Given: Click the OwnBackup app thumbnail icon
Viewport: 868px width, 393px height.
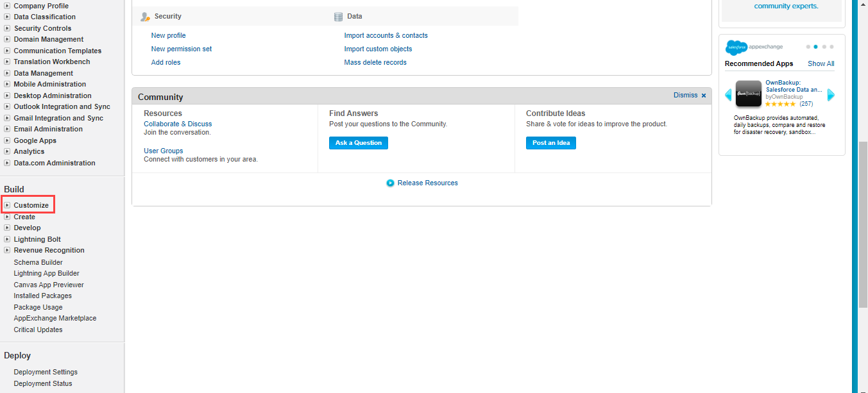Looking at the screenshot, I should (x=748, y=94).
